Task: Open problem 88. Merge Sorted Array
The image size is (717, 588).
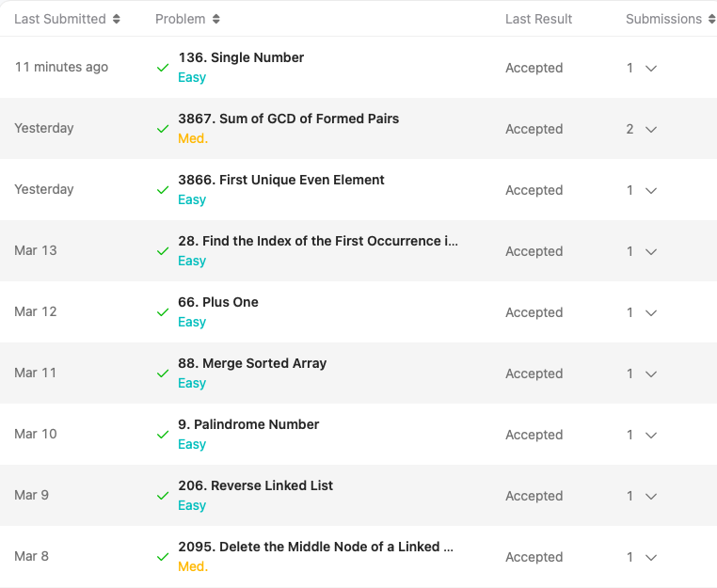Action: coord(252,363)
